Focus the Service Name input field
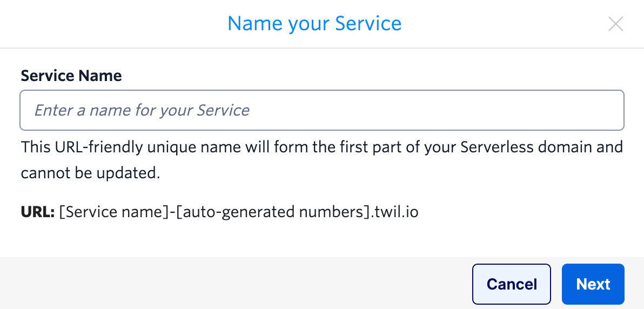The height and width of the screenshot is (309, 644). tap(322, 110)
